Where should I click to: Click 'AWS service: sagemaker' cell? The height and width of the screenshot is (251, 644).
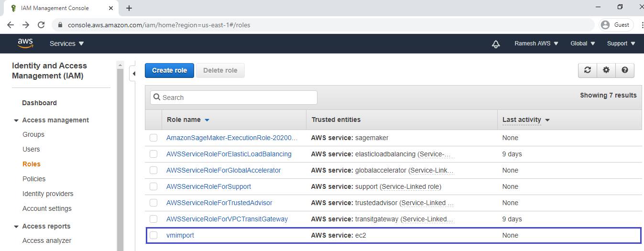[349, 138]
